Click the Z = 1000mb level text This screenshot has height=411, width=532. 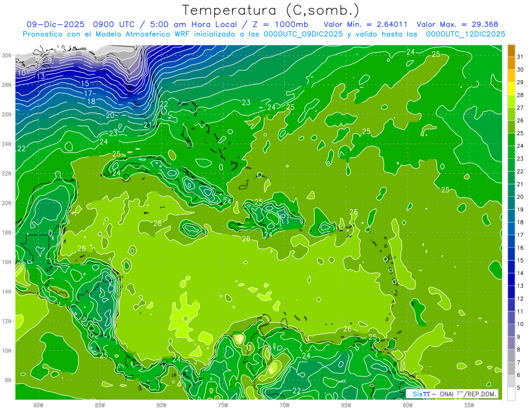tap(280, 24)
